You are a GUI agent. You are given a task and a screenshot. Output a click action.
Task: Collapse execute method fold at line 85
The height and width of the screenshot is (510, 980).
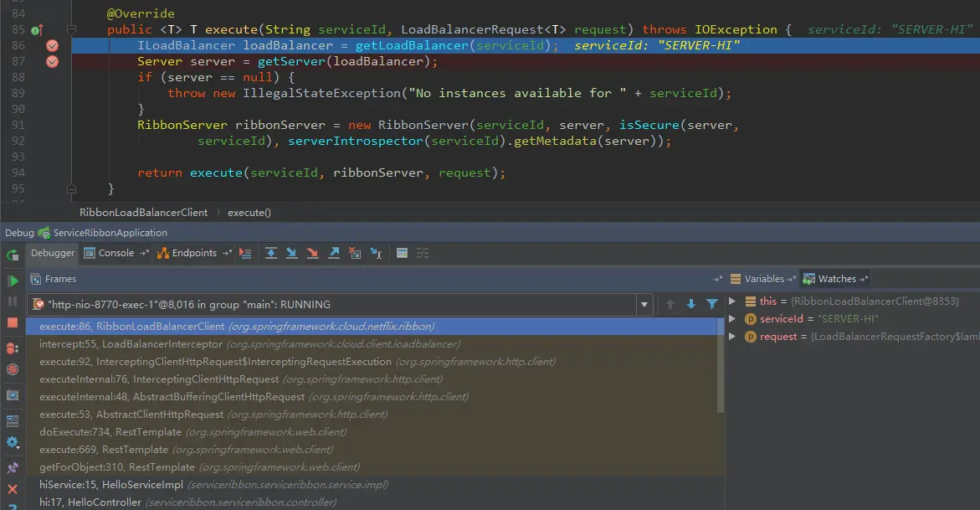point(71,29)
